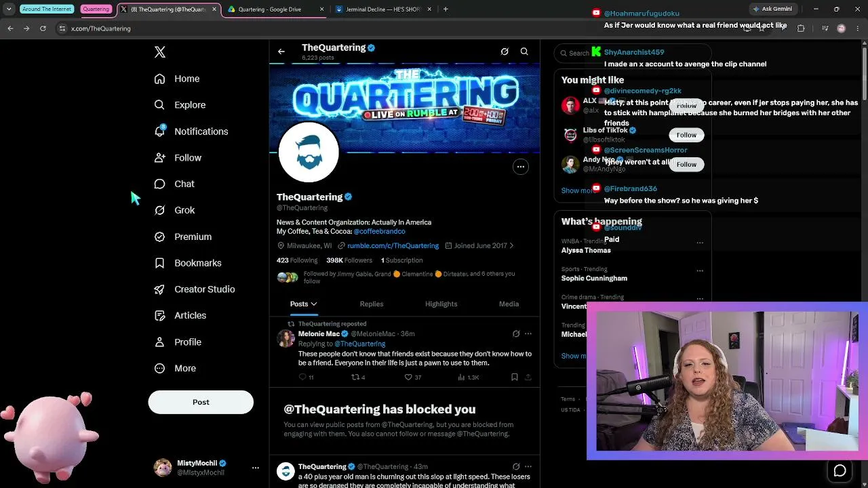Open Articles from the sidebar
The height and width of the screenshot is (488, 868).
180,315
